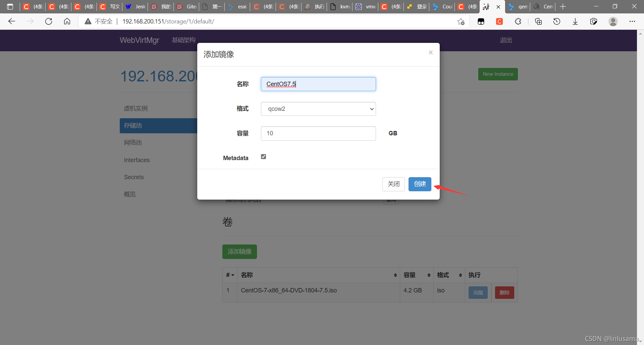The width and height of the screenshot is (644, 345).
Task: Click the Logout (退出) link
Action: tap(506, 40)
